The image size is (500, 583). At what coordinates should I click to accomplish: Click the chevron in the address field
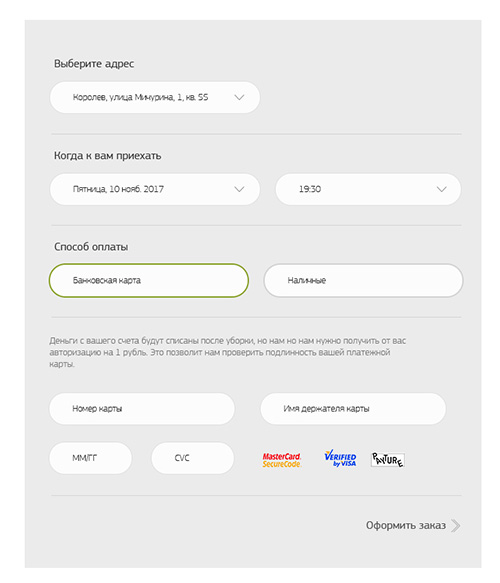[x=239, y=97]
